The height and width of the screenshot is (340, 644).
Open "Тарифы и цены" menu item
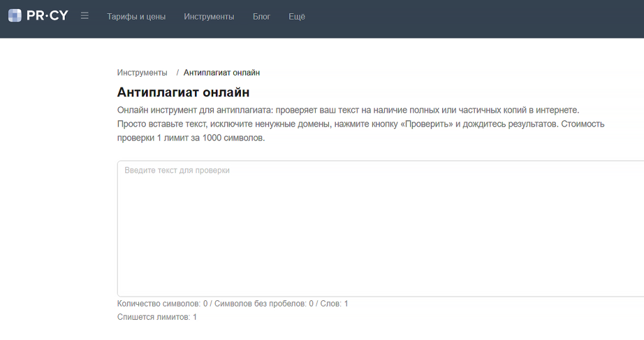point(136,16)
